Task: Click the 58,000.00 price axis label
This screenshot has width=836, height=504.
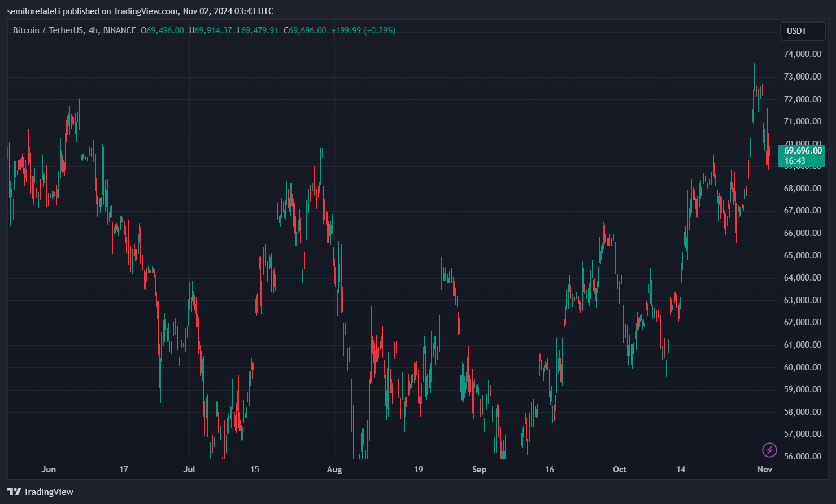Action: click(803, 412)
